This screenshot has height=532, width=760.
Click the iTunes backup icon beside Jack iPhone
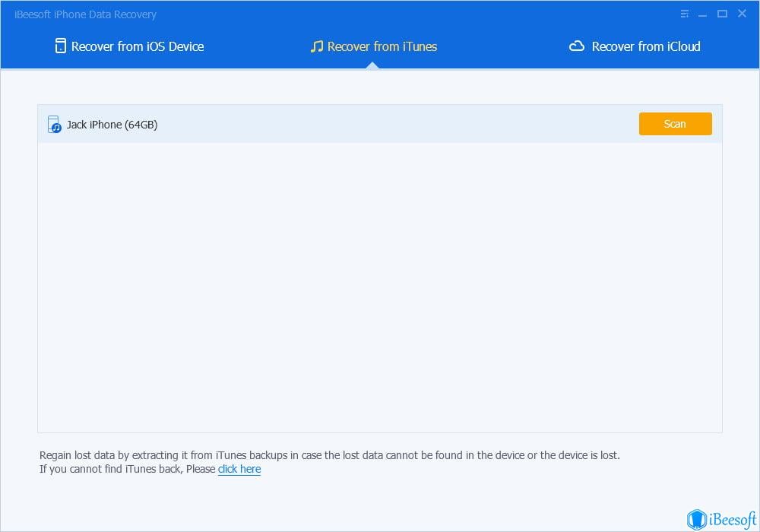[54, 125]
